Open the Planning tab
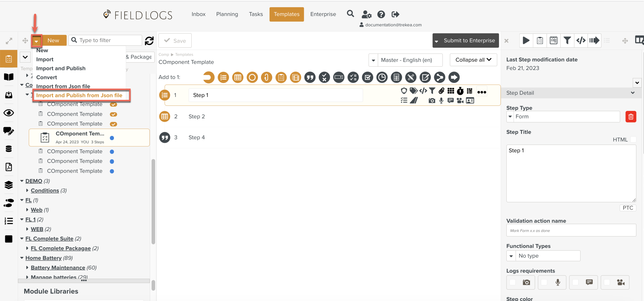The width and height of the screenshot is (644, 301). [227, 14]
